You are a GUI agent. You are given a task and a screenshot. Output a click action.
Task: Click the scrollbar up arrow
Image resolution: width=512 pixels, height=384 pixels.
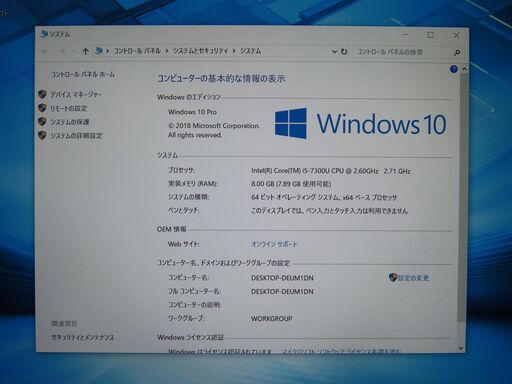click(x=464, y=69)
